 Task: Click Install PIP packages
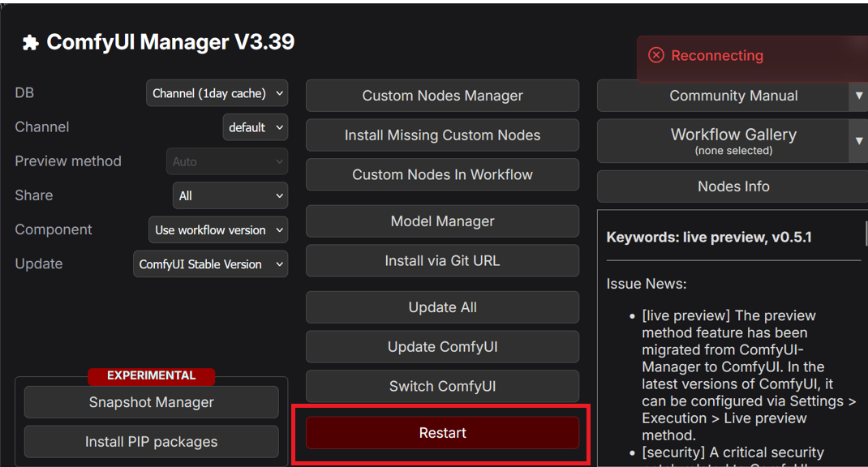pyautogui.click(x=151, y=442)
